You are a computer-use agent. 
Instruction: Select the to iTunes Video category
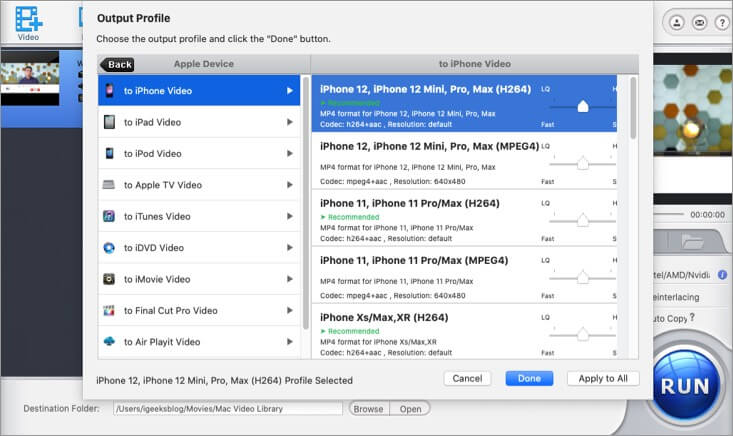(199, 216)
